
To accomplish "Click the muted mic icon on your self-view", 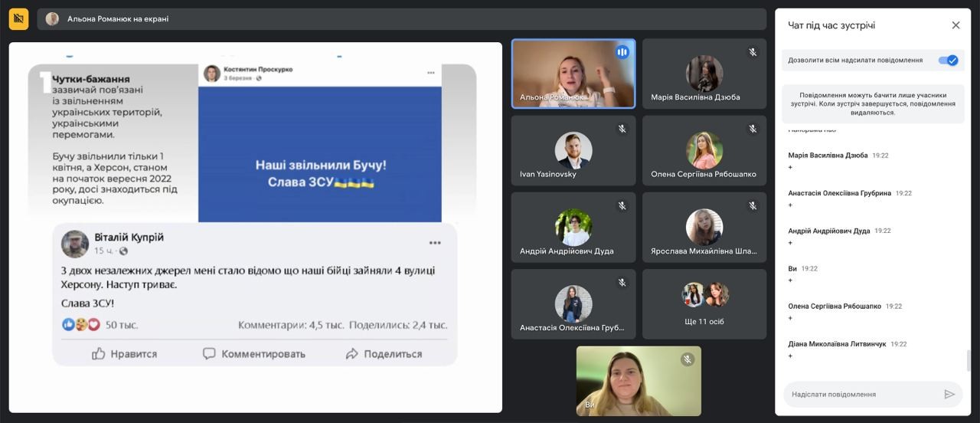I will point(688,359).
